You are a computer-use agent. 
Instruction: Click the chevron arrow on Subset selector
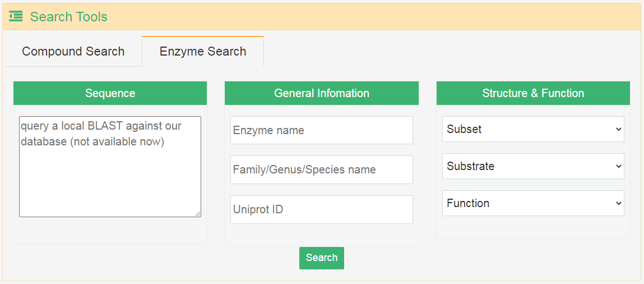tap(618, 129)
